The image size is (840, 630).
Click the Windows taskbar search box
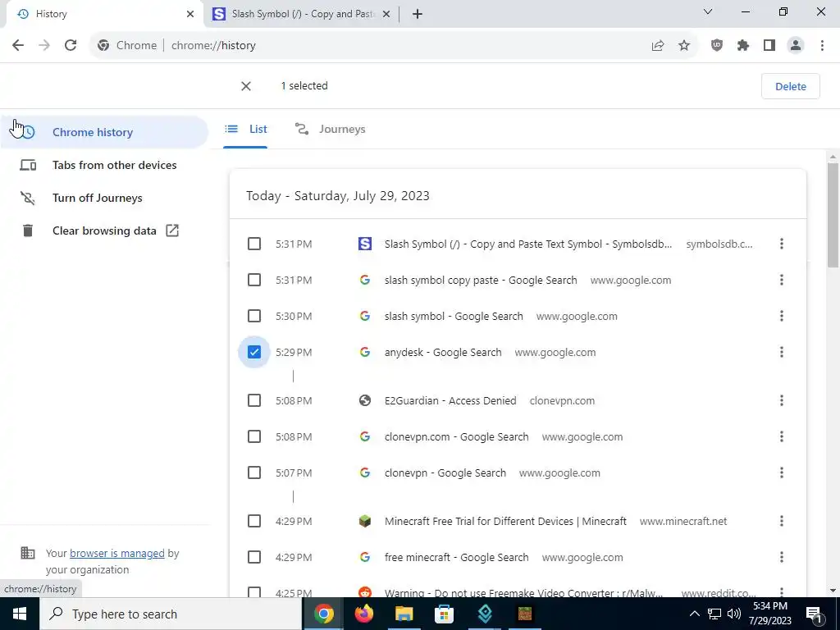tap(171, 614)
